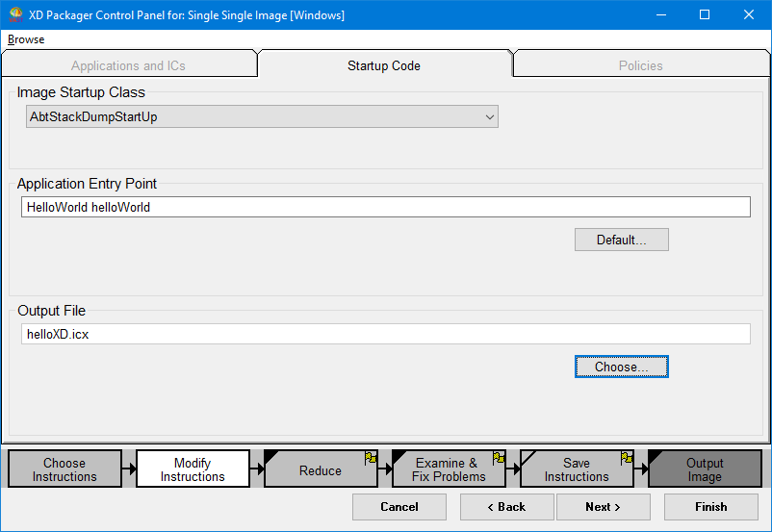Click in the Application Entry Point field
Image resolution: width=772 pixels, height=532 pixels.
385,207
